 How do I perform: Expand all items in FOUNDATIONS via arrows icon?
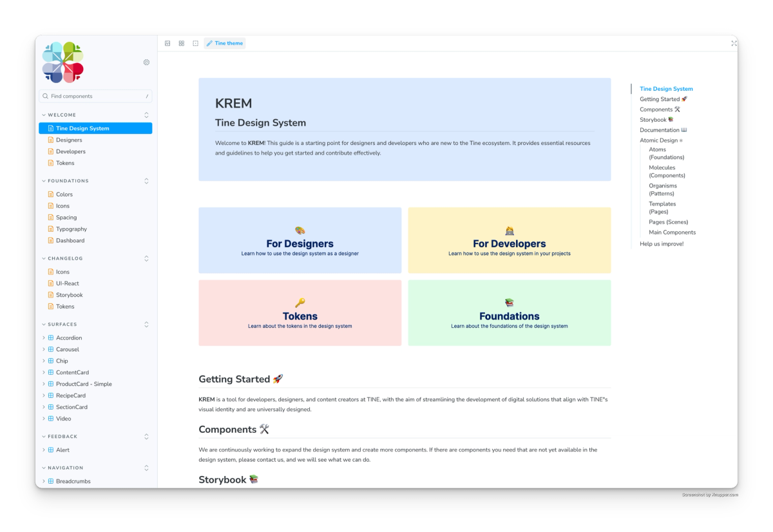[146, 181]
